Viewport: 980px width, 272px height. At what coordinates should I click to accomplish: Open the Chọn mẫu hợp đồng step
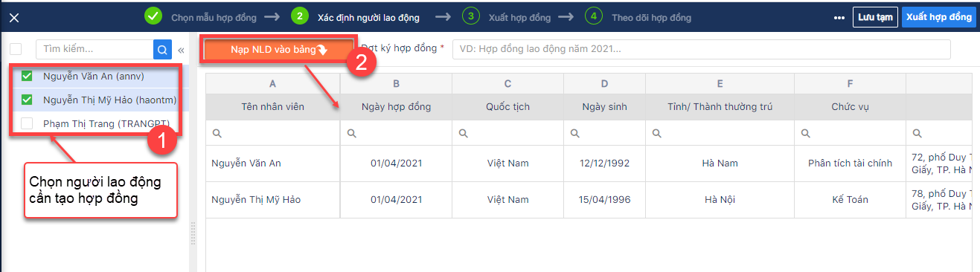point(214,16)
